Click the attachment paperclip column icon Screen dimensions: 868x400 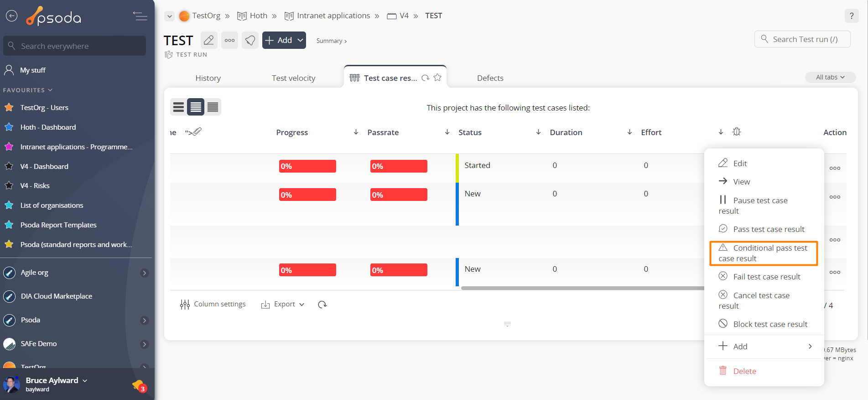197,132
